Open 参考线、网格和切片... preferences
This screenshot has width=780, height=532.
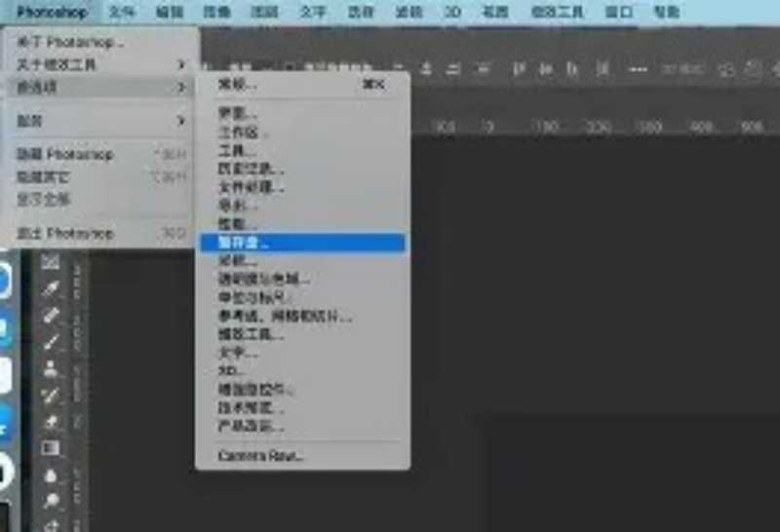[x=302, y=316]
